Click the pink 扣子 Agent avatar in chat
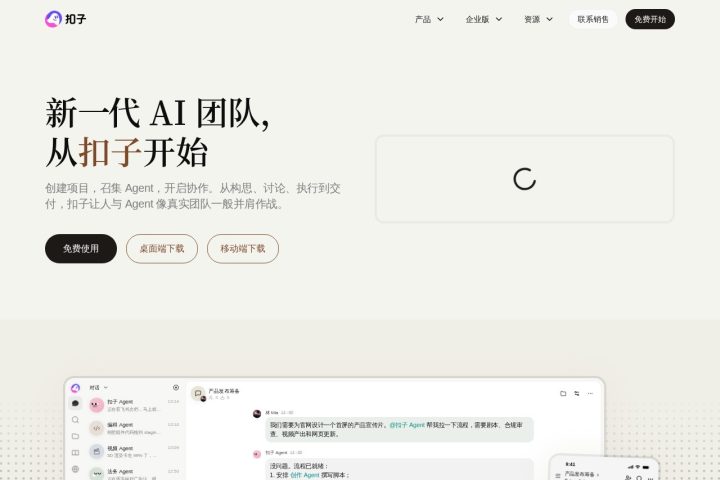 257,454
